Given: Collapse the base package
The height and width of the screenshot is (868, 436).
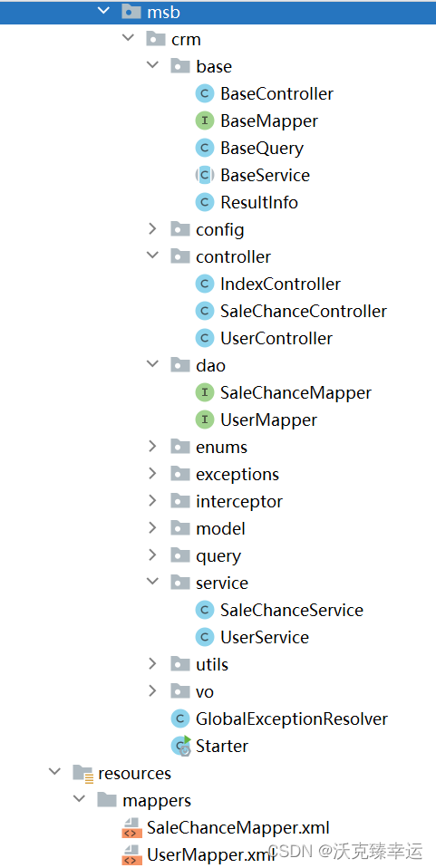Looking at the screenshot, I should point(152,66).
